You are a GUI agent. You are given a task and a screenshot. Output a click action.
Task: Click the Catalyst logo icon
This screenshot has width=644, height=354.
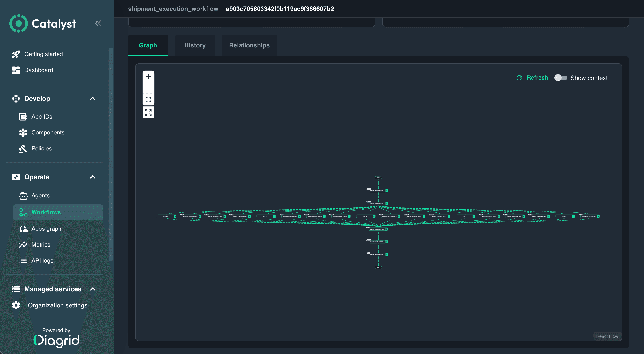(x=18, y=23)
